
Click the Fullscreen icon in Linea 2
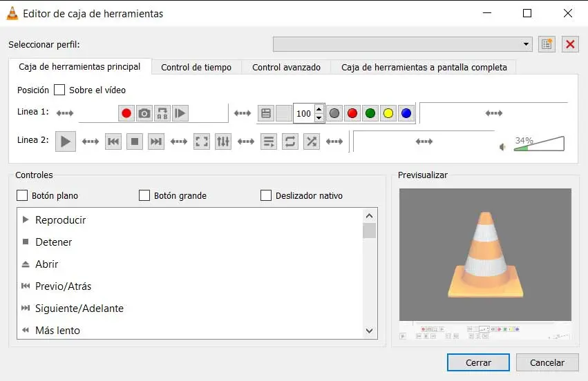(202, 141)
